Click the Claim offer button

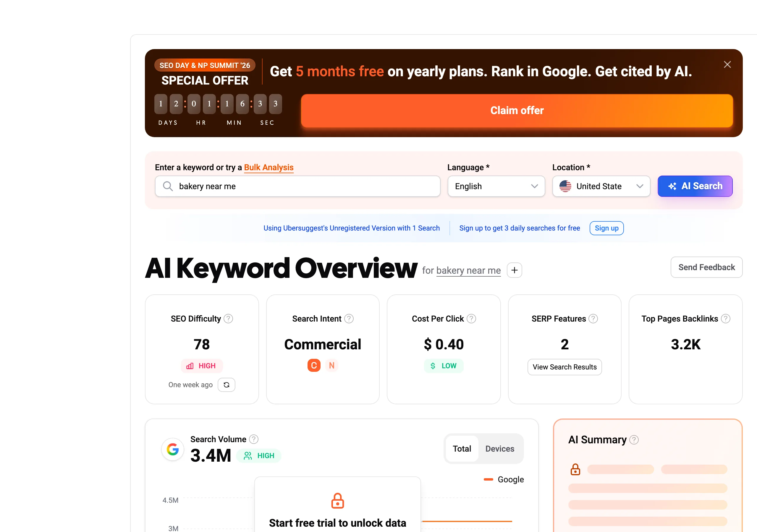tap(517, 111)
